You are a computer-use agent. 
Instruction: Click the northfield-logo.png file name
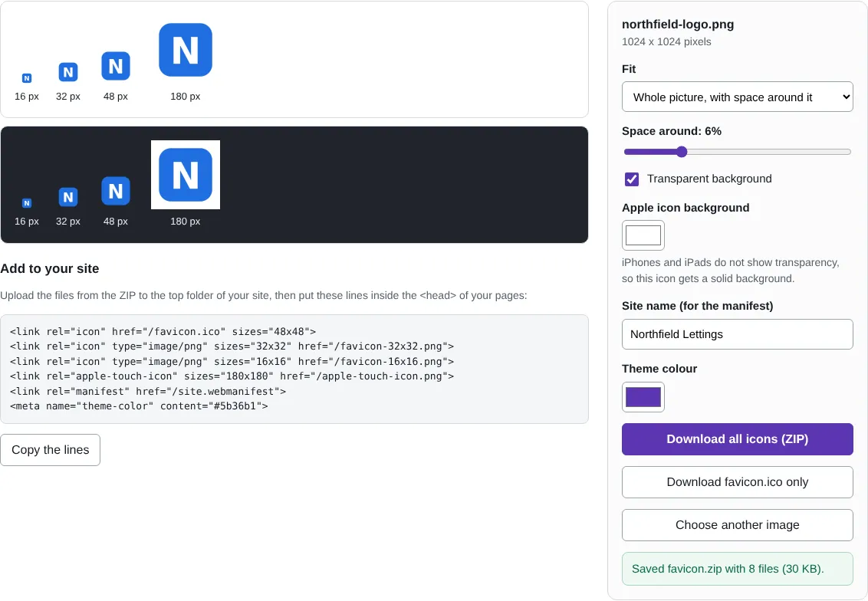click(678, 25)
